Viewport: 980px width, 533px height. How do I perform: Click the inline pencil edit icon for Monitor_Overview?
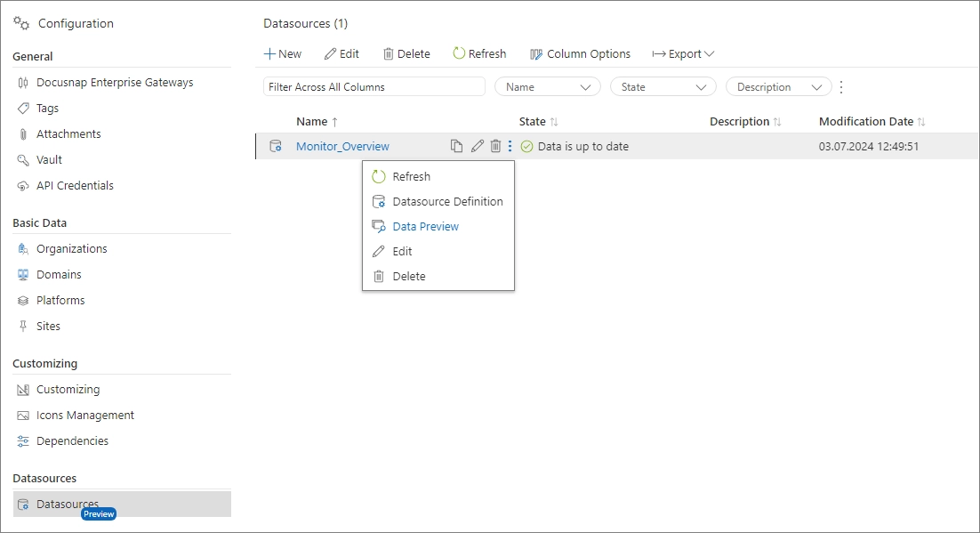click(476, 145)
